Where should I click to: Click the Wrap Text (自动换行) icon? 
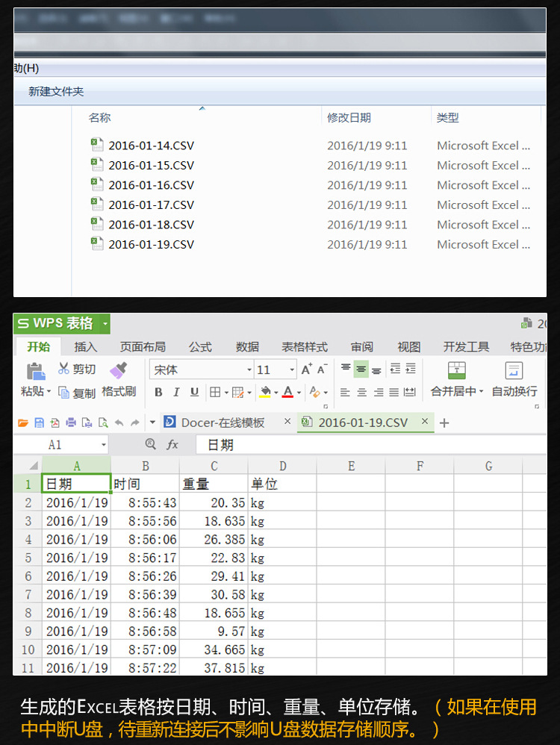click(x=514, y=371)
